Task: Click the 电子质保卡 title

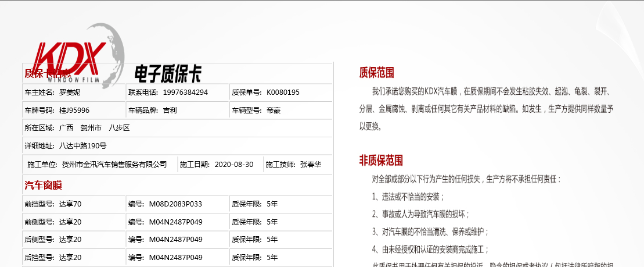Action: click(x=168, y=74)
